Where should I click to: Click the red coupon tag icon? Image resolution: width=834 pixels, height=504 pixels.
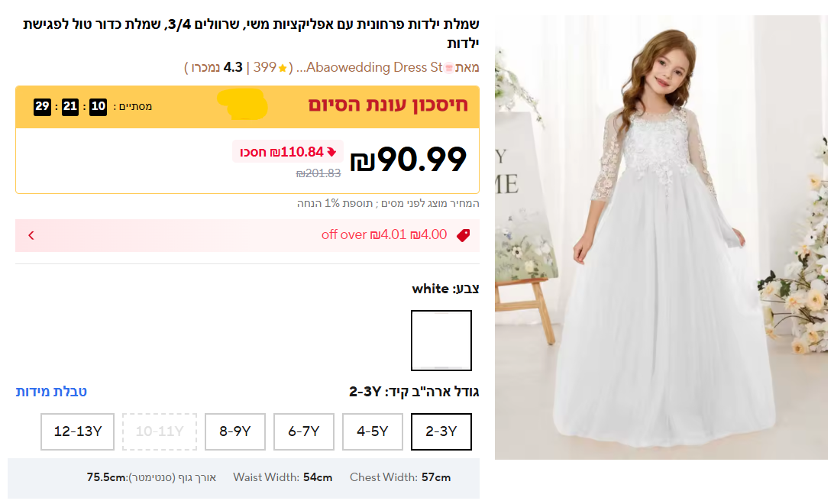pos(463,235)
